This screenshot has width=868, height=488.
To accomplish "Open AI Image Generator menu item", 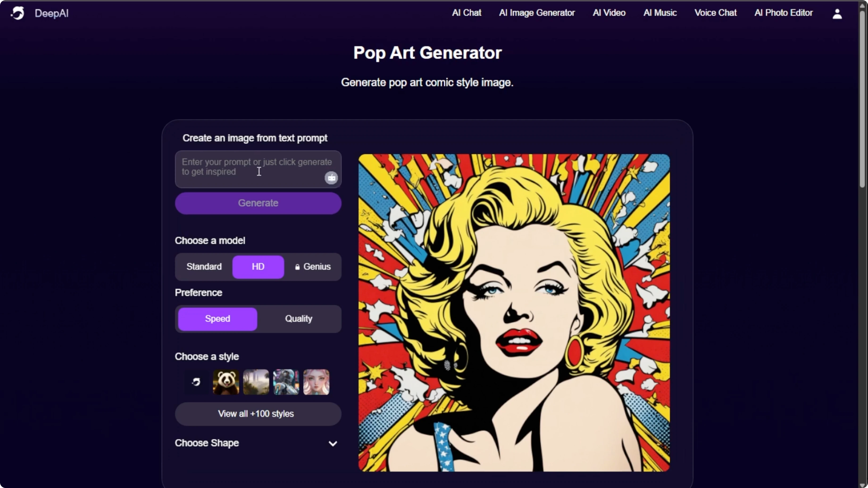I will [537, 13].
